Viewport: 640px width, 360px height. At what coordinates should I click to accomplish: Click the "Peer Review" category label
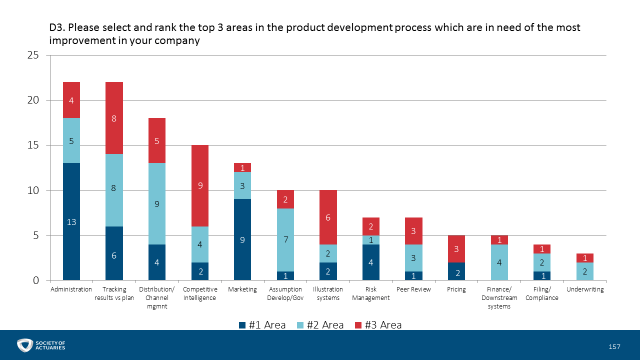coord(413,289)
